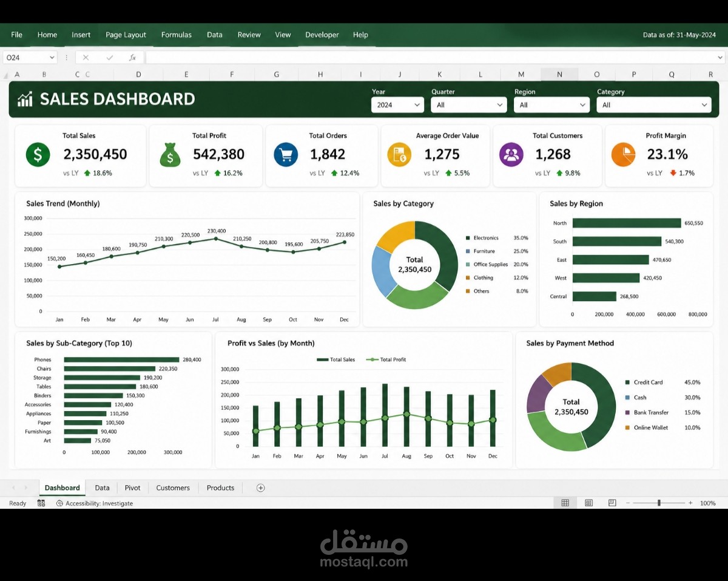The image size is (728, 581).
Task: Open the Page Layout tab
Action: click(x=126, y=35)
